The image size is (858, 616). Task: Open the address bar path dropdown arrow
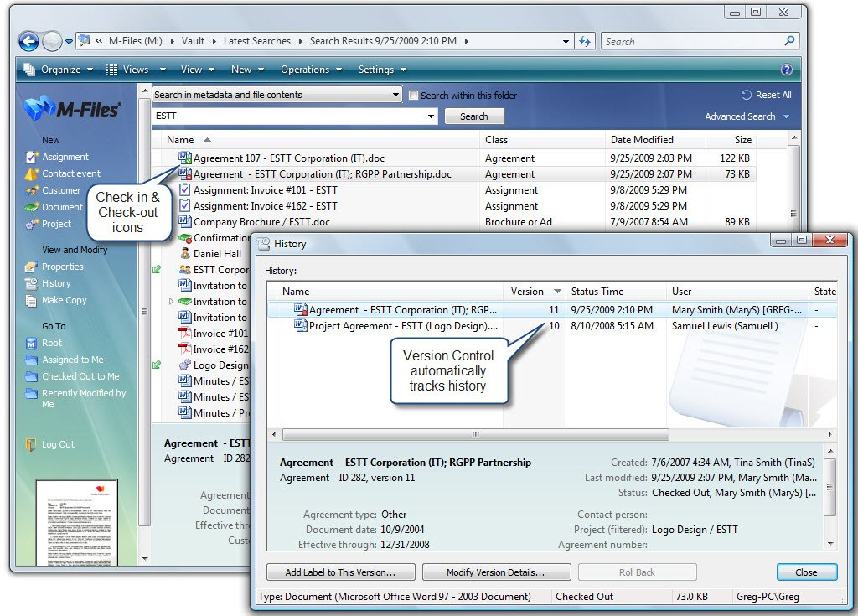point(566,42)
